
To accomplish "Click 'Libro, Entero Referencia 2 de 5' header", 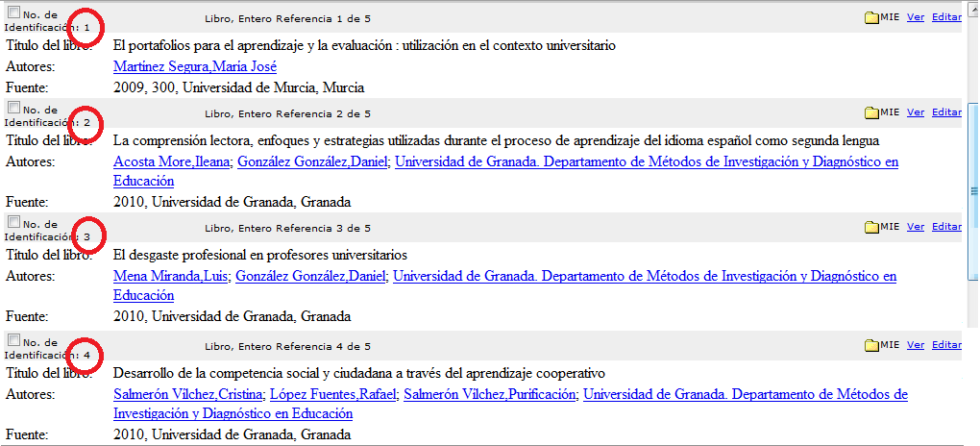I will click(287, 113).
